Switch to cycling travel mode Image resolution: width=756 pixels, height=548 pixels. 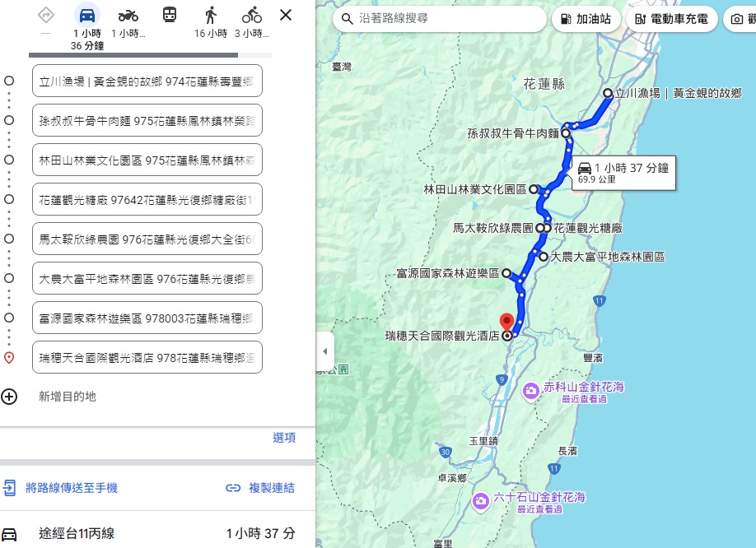[252, 16]
